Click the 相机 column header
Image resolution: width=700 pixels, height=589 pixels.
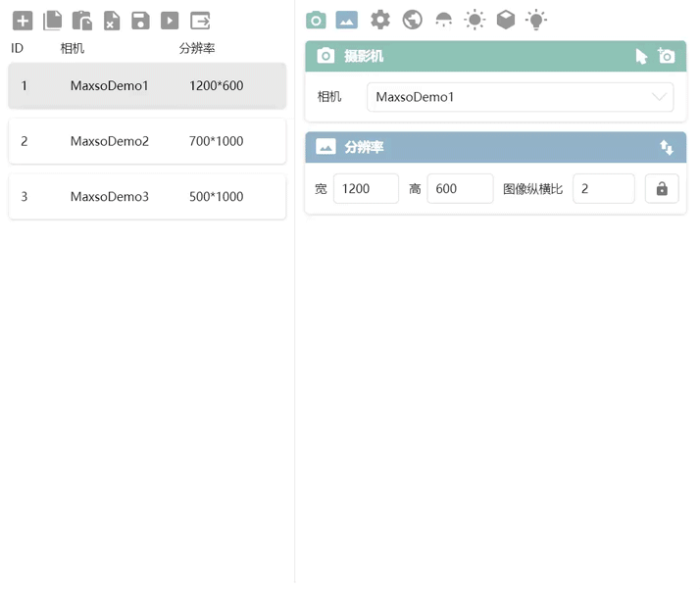click(73, 48)
